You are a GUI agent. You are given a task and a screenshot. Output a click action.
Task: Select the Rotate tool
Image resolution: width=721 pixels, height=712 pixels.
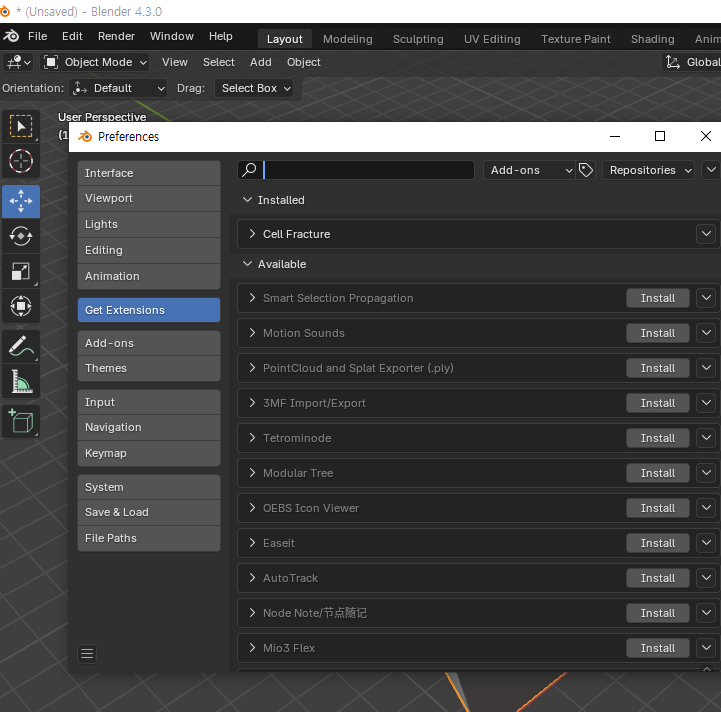(21, 236)
